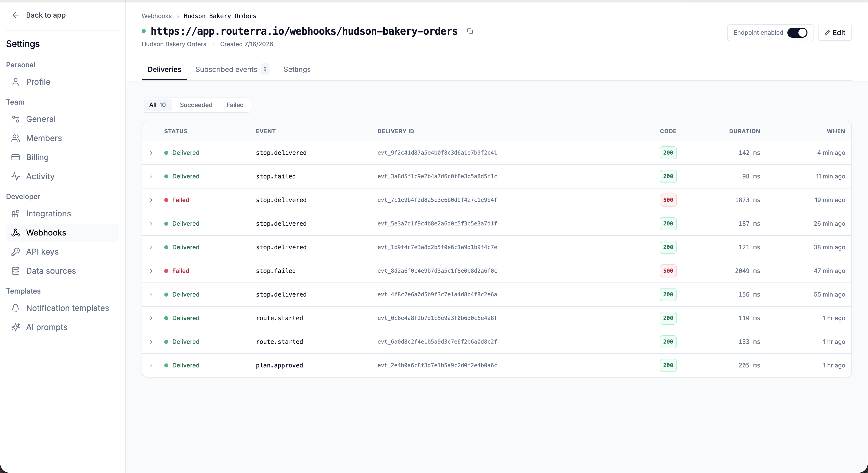Click the API keys key icon
868x473 pixels.
tap(16, 252)
